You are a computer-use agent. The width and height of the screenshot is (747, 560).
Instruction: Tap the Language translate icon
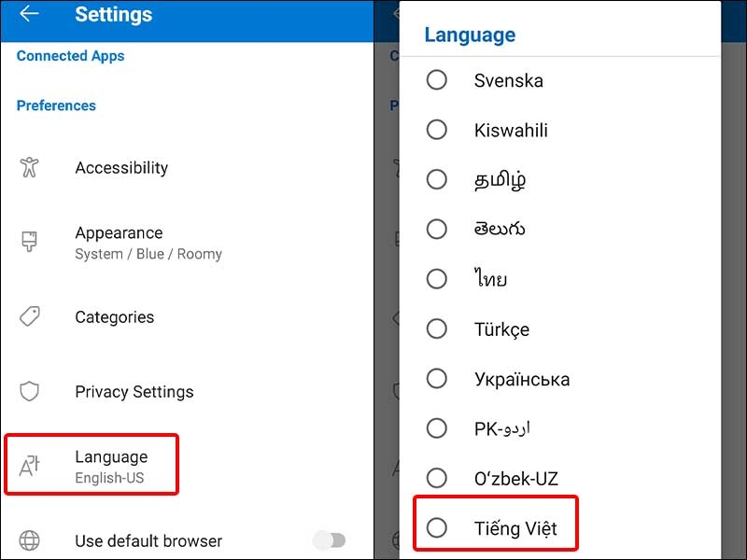coord(30,466)
